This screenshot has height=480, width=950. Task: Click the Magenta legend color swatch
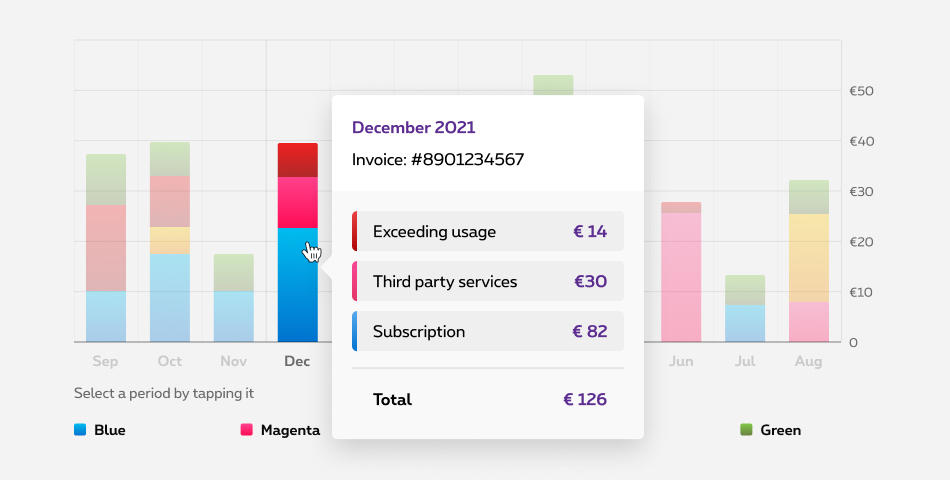click(246, 430)
